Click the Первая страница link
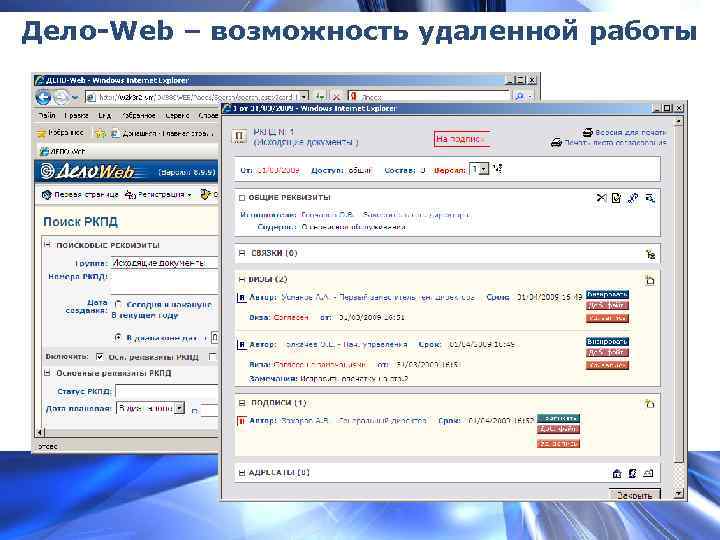 pos(86,195)
